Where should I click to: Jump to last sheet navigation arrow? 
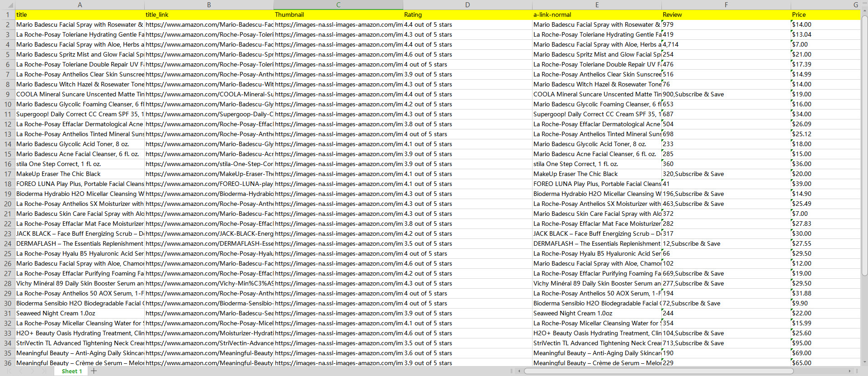pos(44,371)
